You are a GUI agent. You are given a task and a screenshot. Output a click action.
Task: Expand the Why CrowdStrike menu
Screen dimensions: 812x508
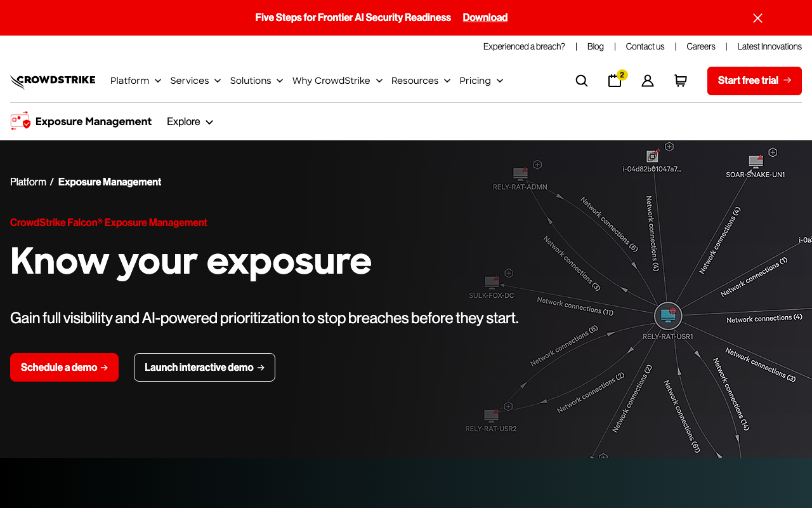(x=337, y=81)
